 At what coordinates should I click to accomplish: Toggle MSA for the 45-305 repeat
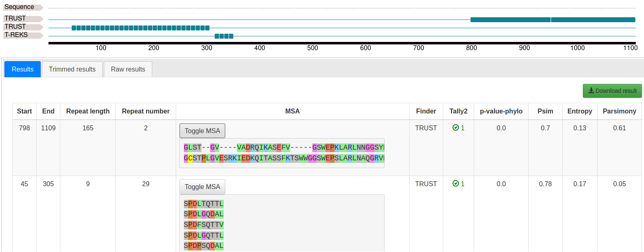pos(202,187)
